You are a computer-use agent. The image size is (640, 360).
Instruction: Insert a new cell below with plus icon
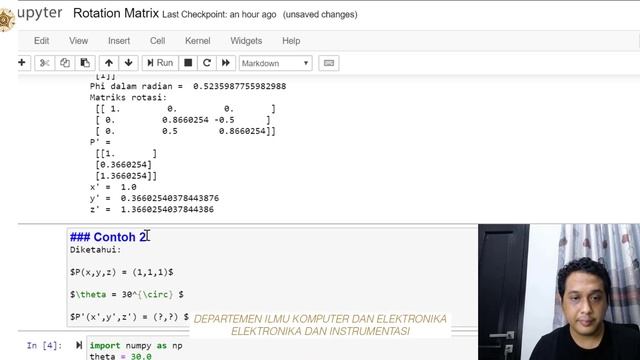[22, 63]
